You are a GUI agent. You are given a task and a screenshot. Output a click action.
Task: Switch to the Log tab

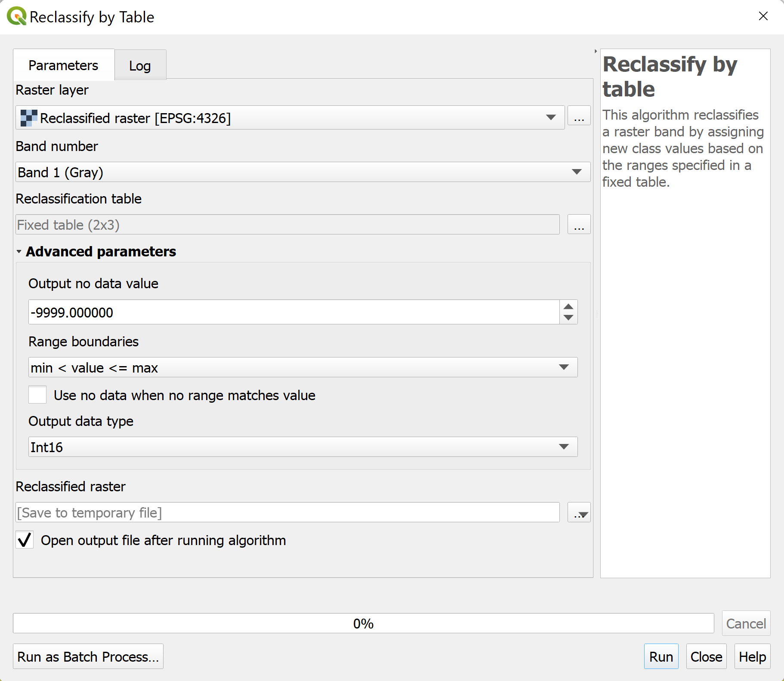(140, 66)
